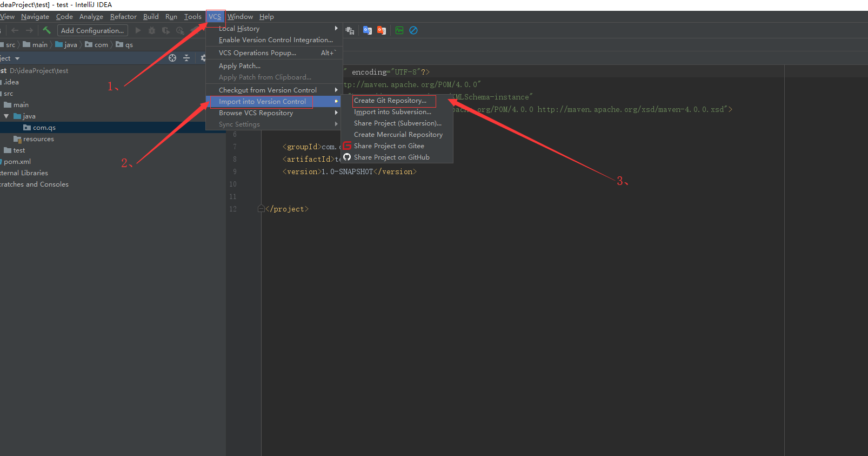Image resolution: width=868 pixels, height=456 pixels.
Task: Open the Navigate menu
Action: point(35,17)
